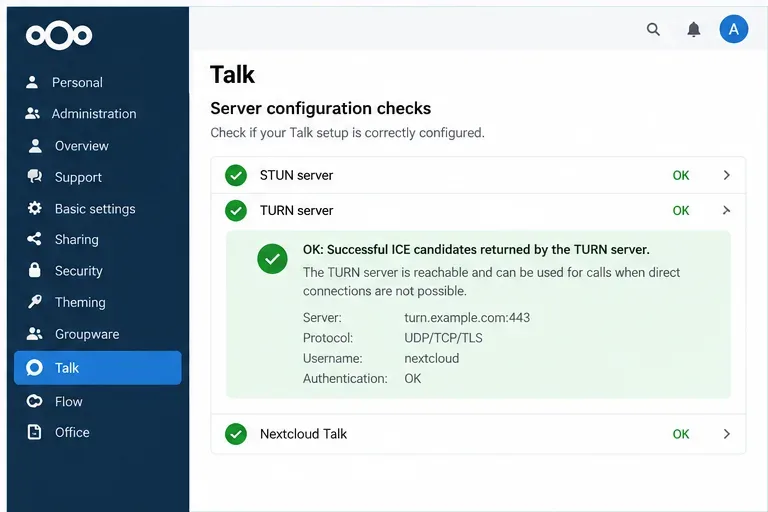Open Security settings in the sidebar
768x512 pixels.
click(78, 271)
